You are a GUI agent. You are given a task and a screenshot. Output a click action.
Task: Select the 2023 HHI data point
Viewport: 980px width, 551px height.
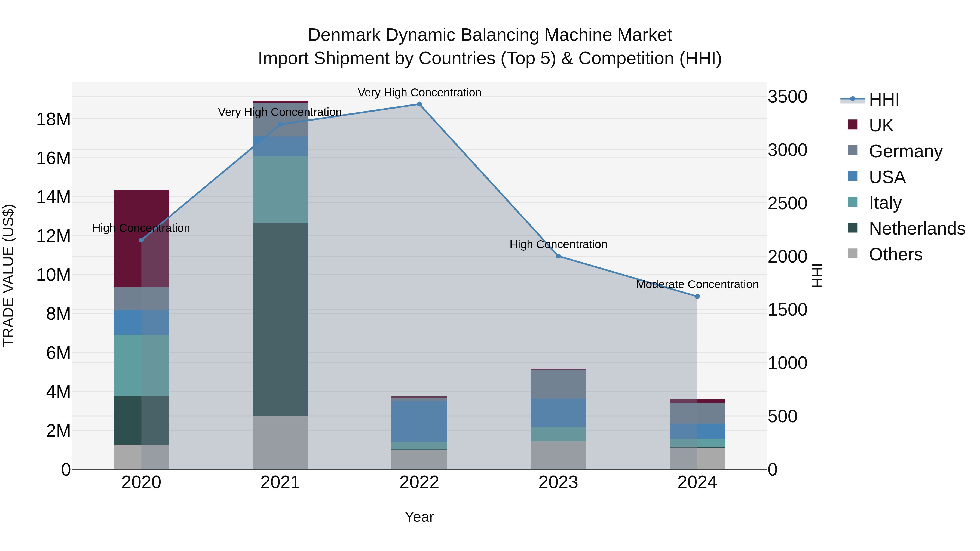pyautogui.click(x=559, y=256)
